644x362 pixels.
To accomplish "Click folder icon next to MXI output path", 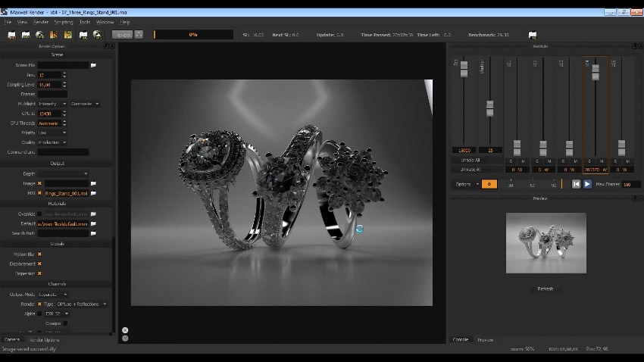I will [x=93, y=193].
